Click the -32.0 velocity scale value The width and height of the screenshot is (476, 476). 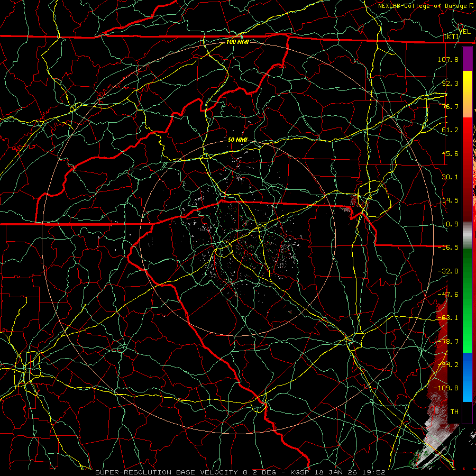(x=448, y=271)
